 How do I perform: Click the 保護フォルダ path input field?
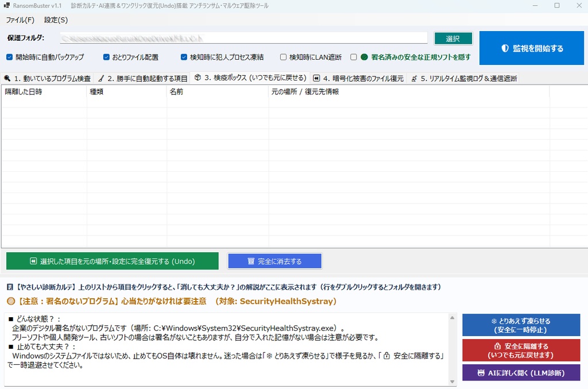[x=243, y=38]
